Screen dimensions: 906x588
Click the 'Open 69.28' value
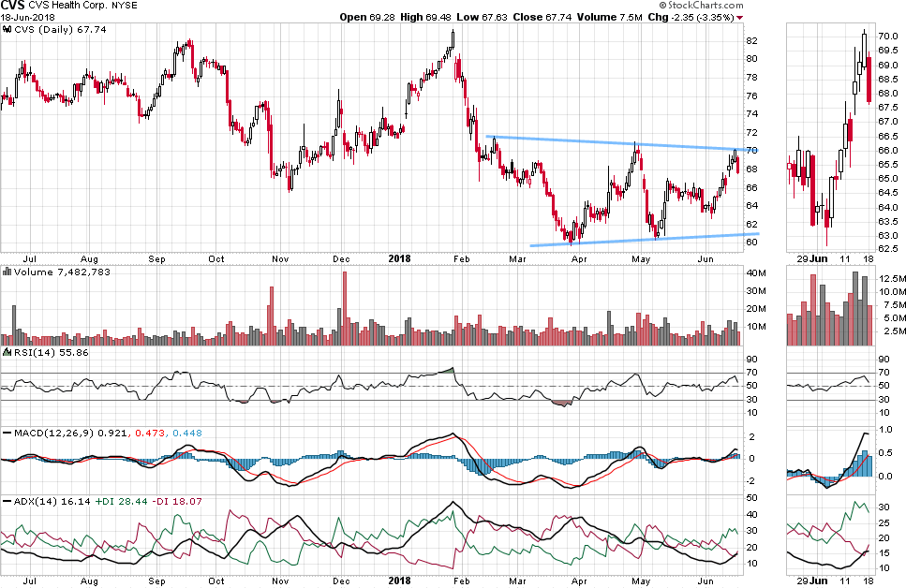coord(367,17)
